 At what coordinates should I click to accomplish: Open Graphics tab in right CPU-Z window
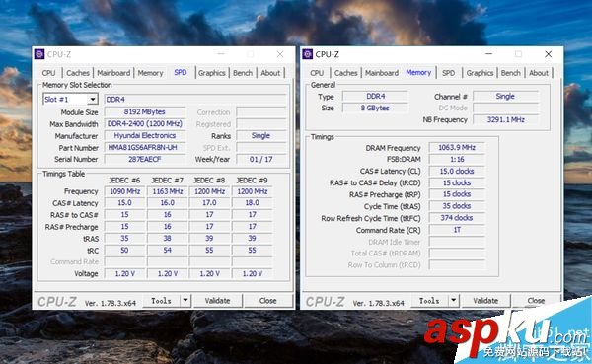tap(480, 73)
